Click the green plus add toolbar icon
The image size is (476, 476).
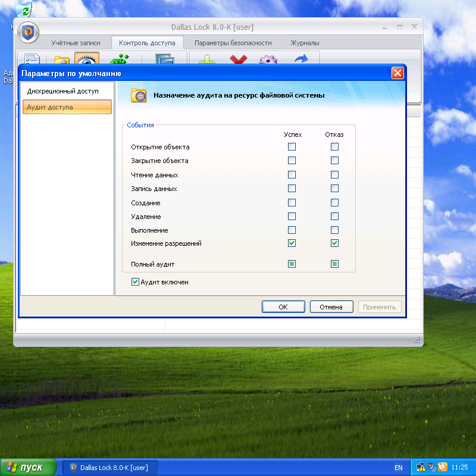coord(207,59)
